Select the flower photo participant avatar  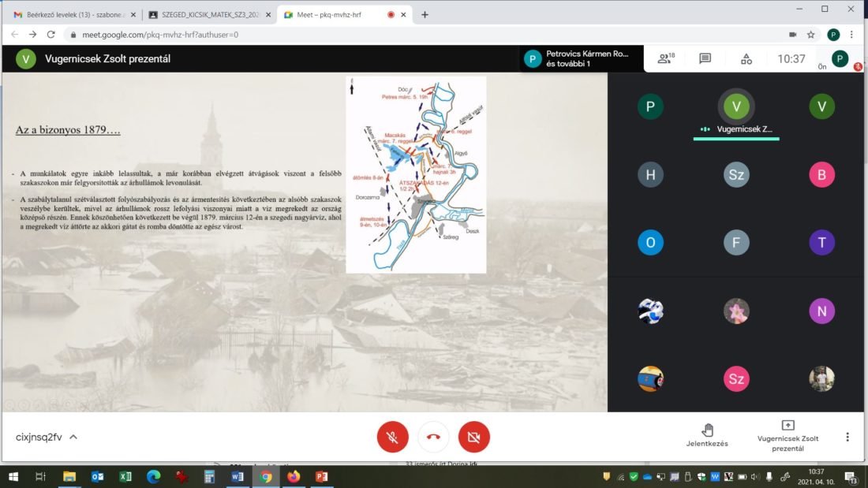pyautogui.click(x=736, y=311)
